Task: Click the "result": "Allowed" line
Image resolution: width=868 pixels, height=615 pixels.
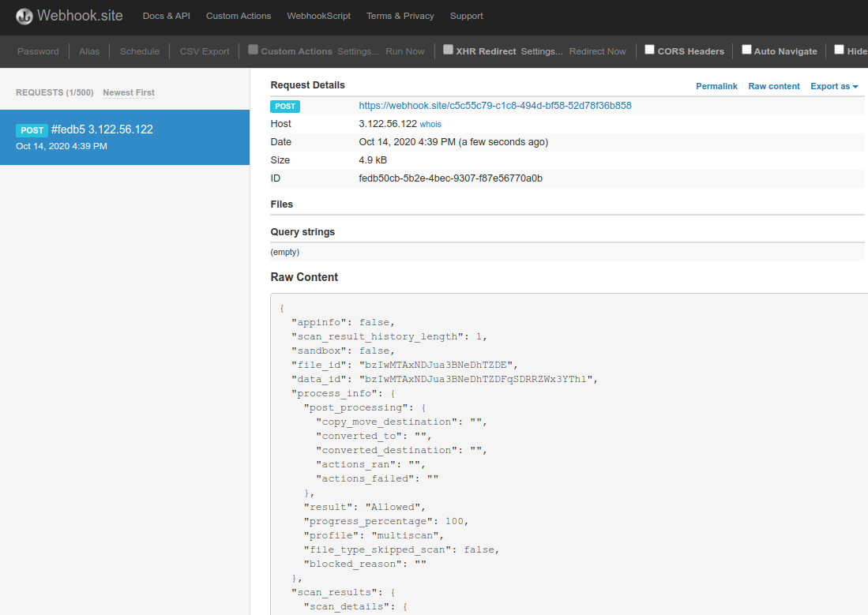Action: coord(364,507)
